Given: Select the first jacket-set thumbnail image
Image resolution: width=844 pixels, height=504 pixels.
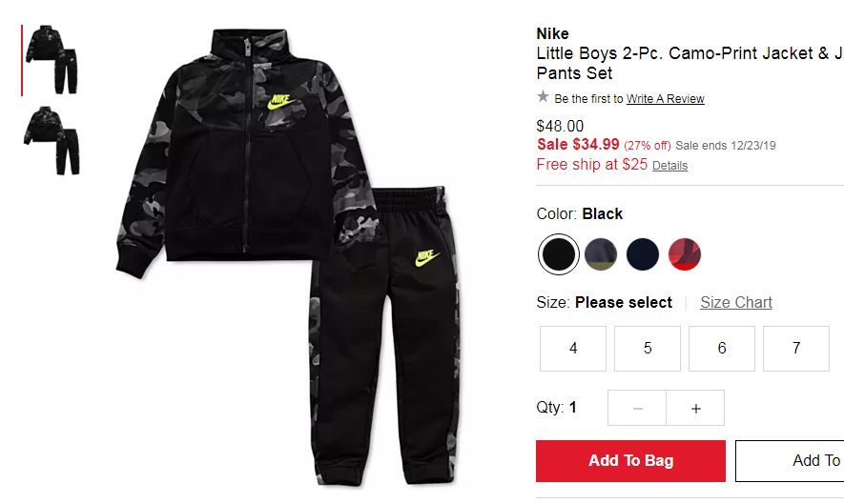Looking at the screenshot, I should click(x=51, y=60).
